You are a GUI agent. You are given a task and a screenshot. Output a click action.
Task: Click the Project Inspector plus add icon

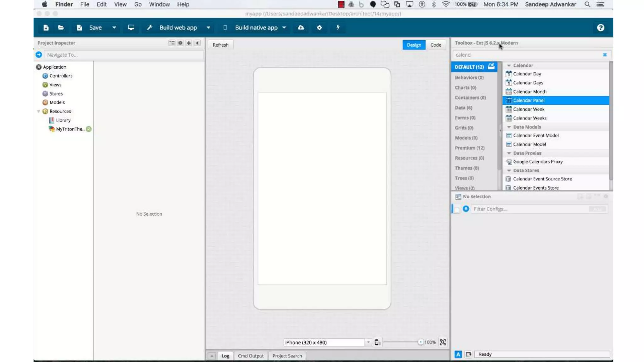tap(189, 43)
